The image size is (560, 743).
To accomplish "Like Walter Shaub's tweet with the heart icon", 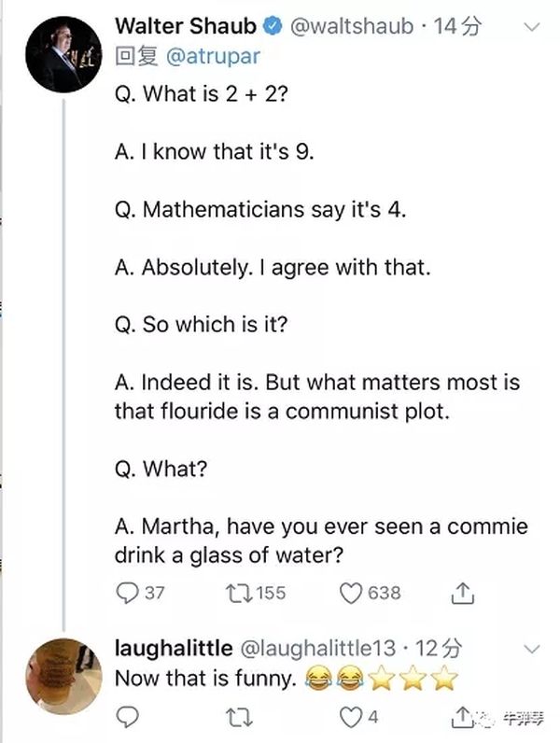I will tap(353, 593).
